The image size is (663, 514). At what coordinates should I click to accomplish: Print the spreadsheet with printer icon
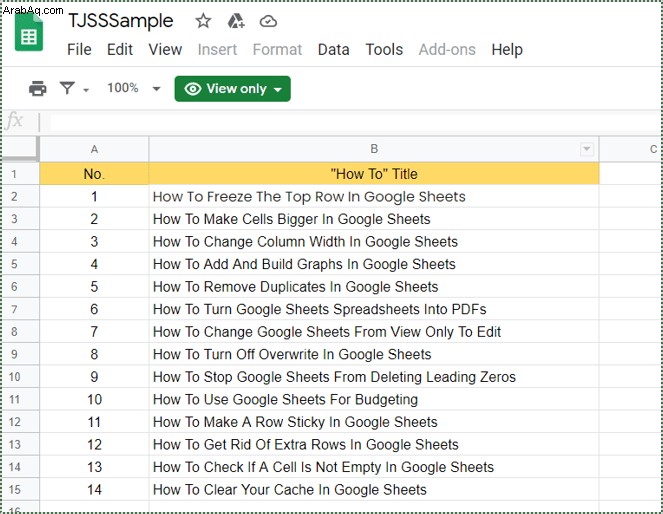coord(38,88)
